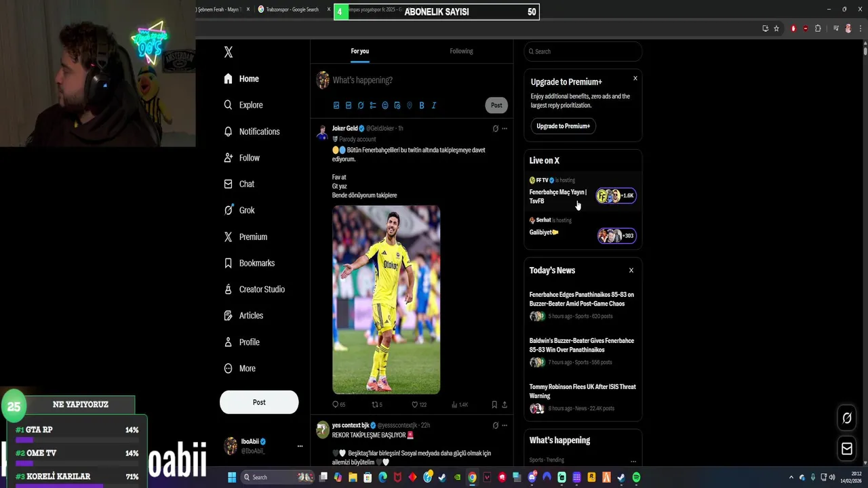Open Joker Geld's profile avatar
This screenshot has width=868, height=488.
point(323,132)
